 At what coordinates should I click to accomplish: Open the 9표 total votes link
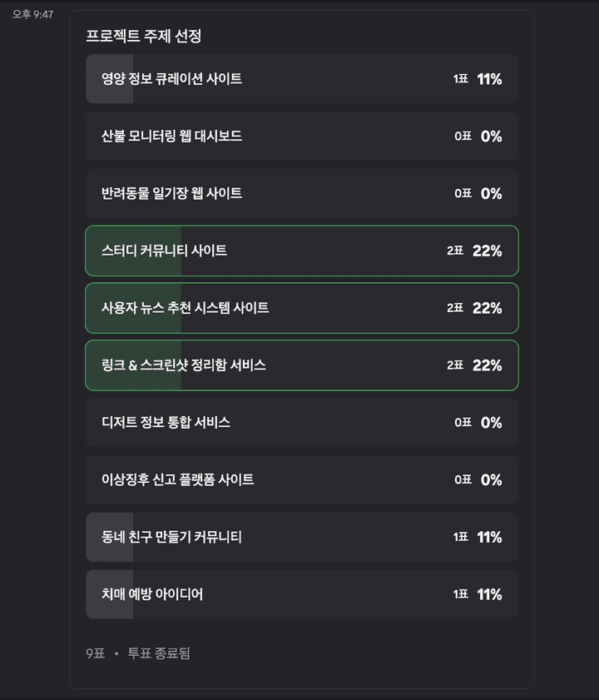[95, 653]
